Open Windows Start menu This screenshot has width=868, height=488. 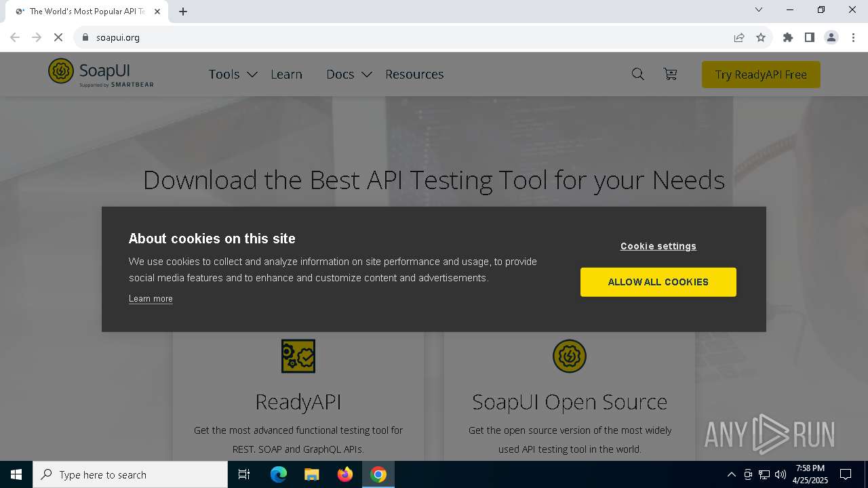tap(16, 474)
